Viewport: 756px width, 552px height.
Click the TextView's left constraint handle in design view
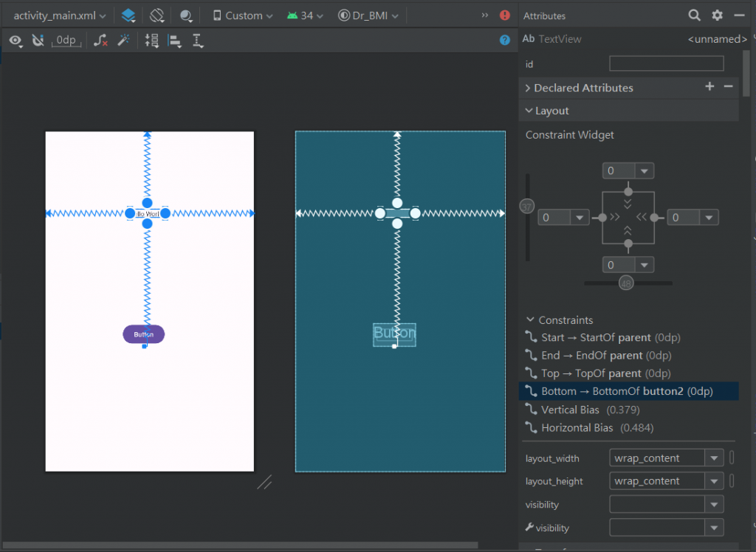tap(130, 213)
